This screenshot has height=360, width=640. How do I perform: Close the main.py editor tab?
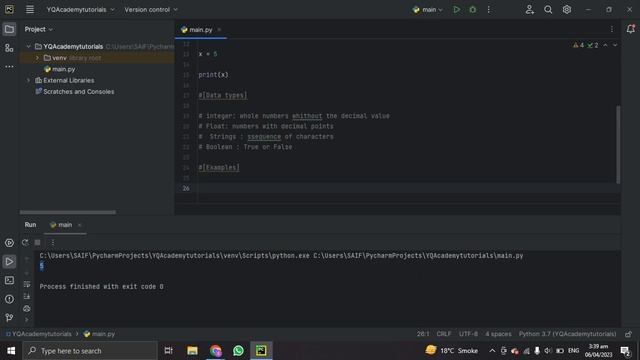click(x=219, y=29)
